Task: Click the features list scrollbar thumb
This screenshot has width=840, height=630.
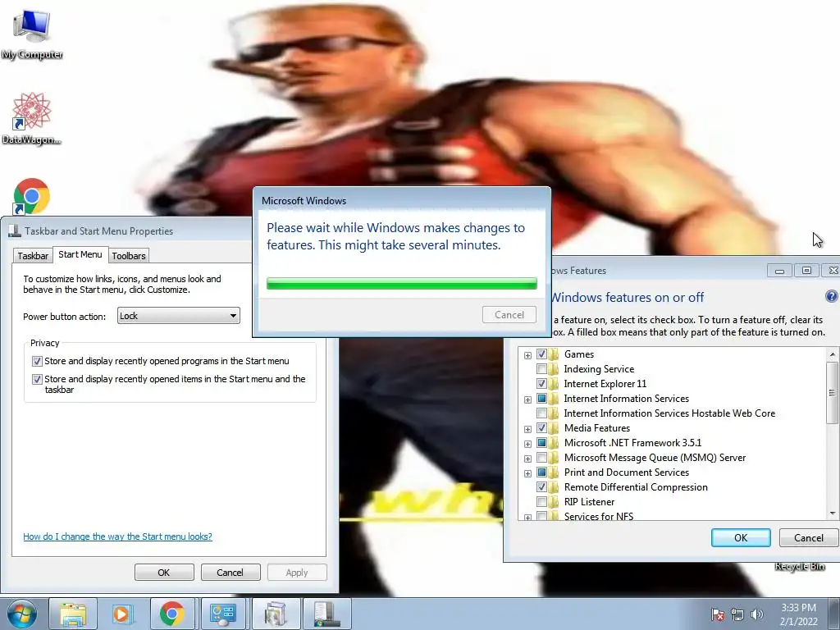Action: tap(832, 393)
